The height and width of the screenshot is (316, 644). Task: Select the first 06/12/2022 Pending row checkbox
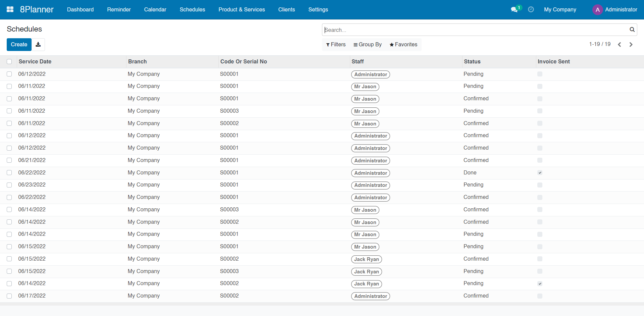click(x=9, y=74)
